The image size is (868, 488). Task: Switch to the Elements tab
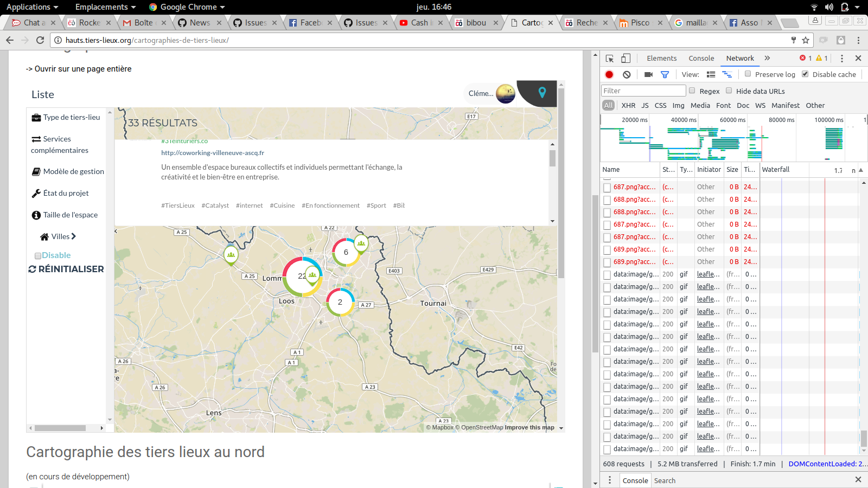pos(661,58)
